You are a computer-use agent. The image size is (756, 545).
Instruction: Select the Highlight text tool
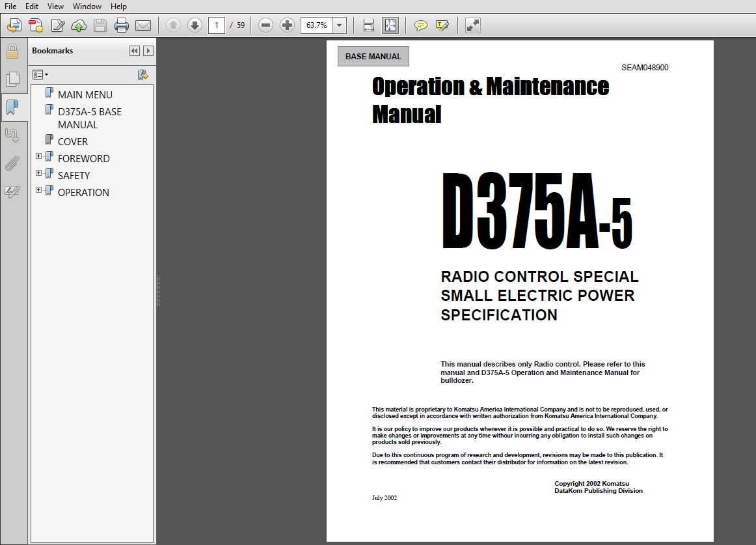[x=442, y=25]
